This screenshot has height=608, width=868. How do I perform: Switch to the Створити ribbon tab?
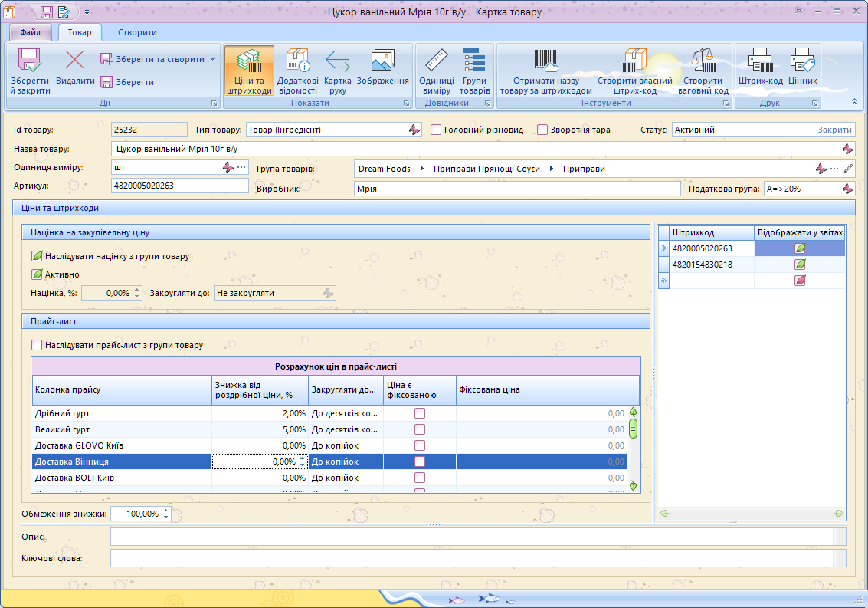(x=137, y=32)
